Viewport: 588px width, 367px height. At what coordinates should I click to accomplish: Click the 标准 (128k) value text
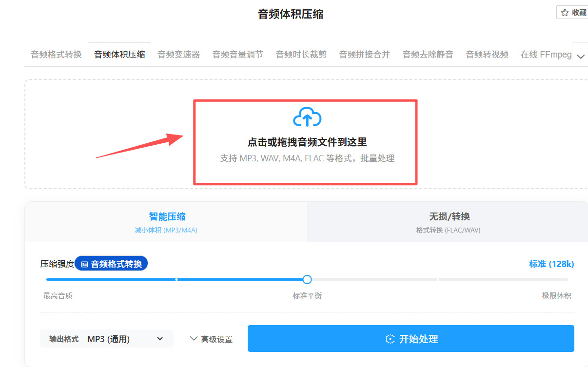551,264
